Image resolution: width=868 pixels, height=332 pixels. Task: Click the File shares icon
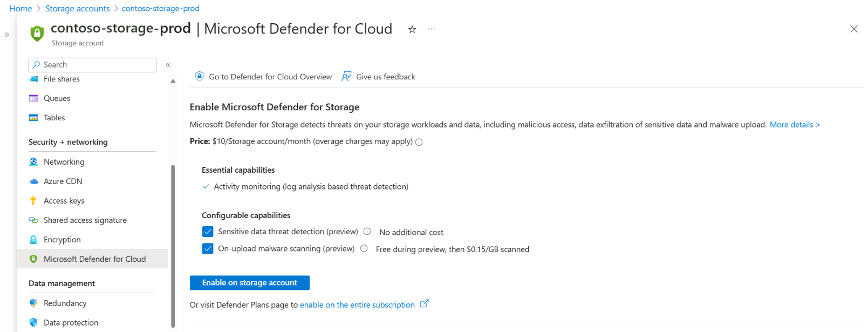[33, 79]
